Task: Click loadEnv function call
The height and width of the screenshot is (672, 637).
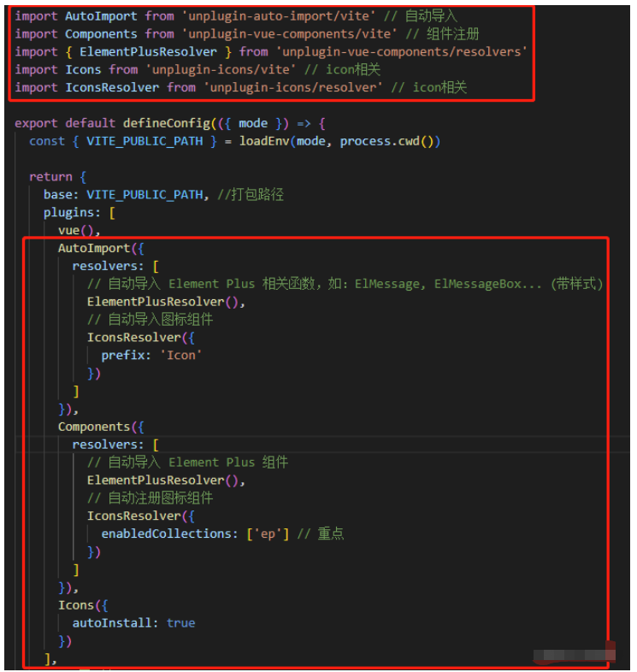Action: click(264, 141)
